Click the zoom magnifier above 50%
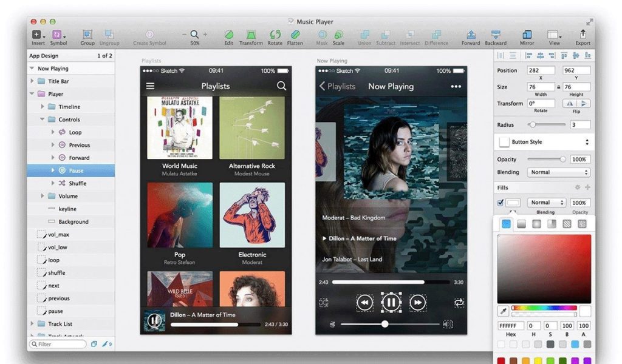622x364 pixels. 194,35
